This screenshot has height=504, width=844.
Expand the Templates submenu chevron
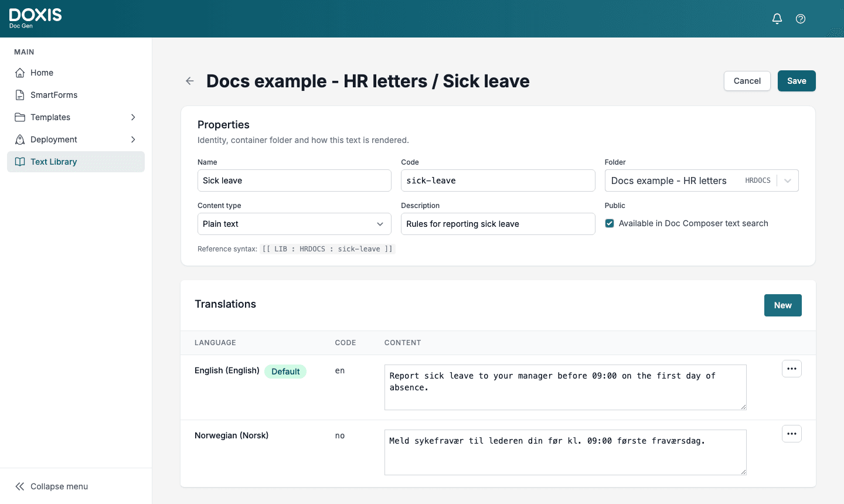[133, 117]
